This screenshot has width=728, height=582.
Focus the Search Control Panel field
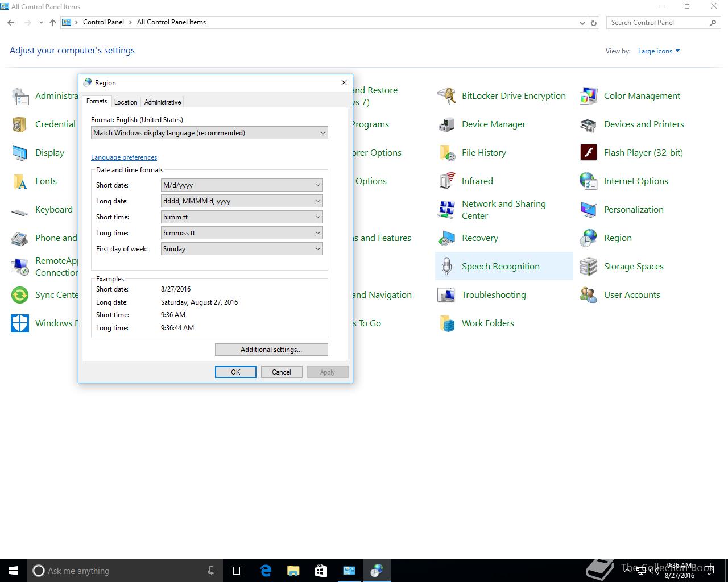tap(663, 23)
